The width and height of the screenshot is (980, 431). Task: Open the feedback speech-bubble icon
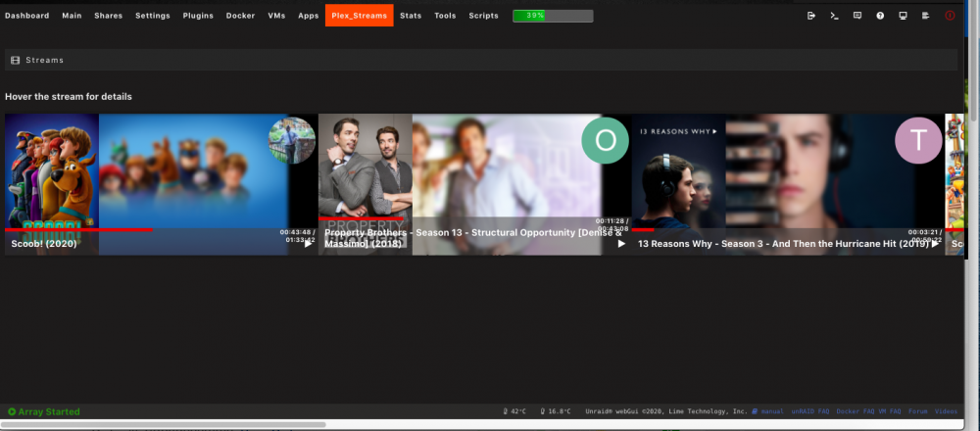click(x=857, y=16)
